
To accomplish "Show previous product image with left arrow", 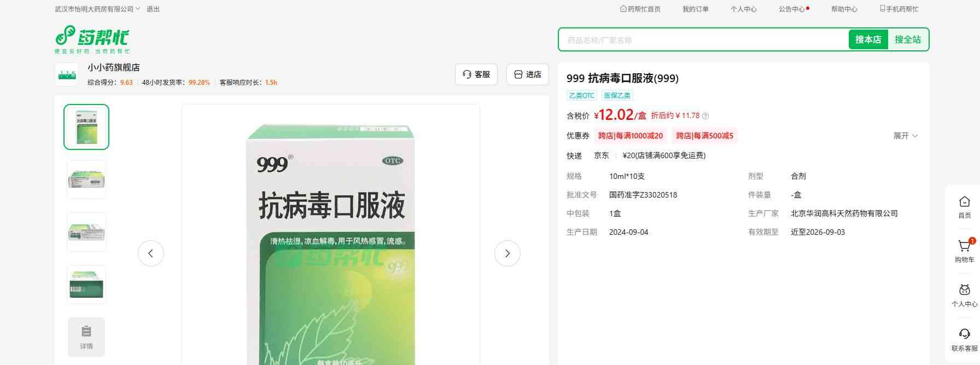I will tap(151, 253).
